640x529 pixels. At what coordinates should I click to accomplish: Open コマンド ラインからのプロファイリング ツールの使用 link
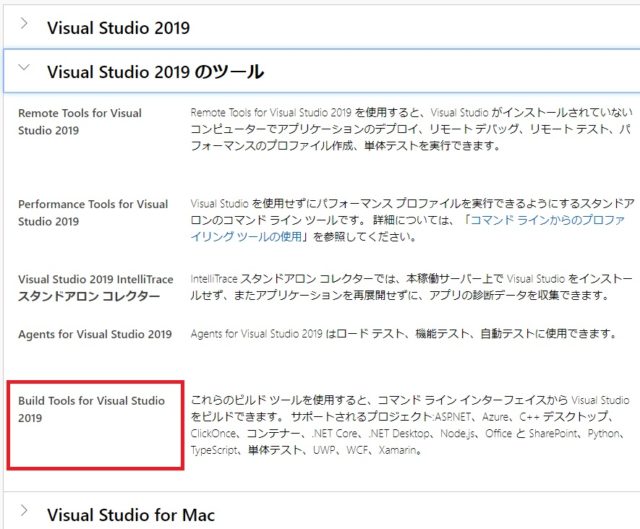[x=407, y=228]
